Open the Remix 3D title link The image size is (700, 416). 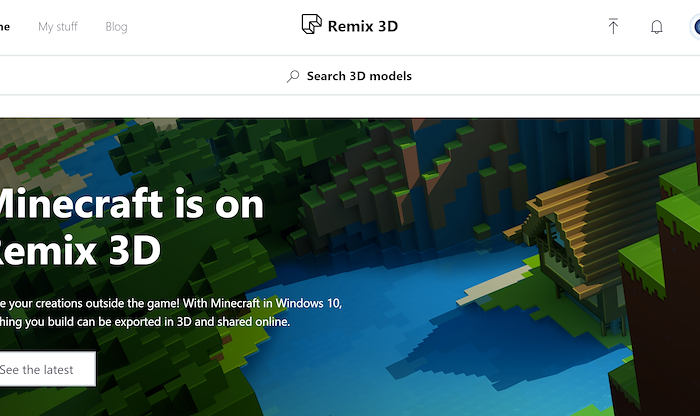[362, 26]
